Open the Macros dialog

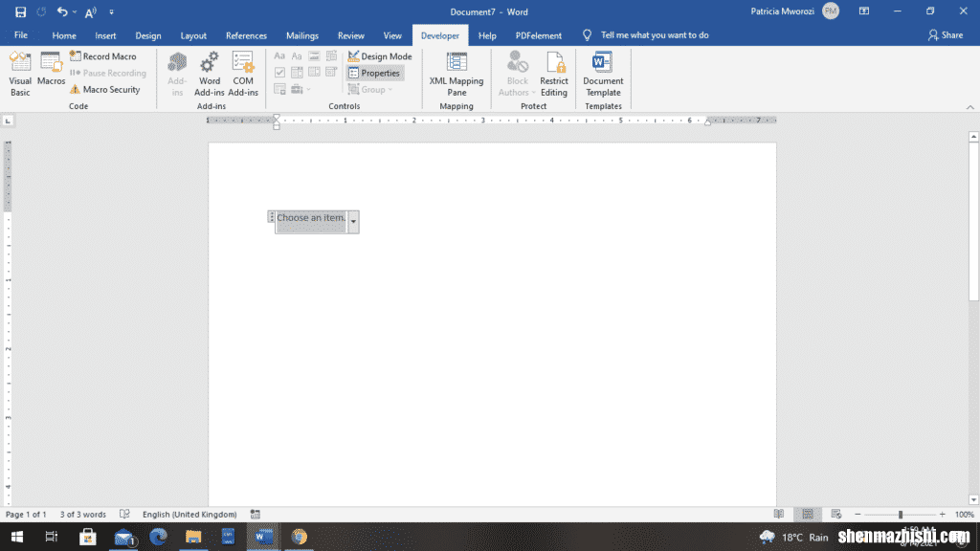click(52, 69)
